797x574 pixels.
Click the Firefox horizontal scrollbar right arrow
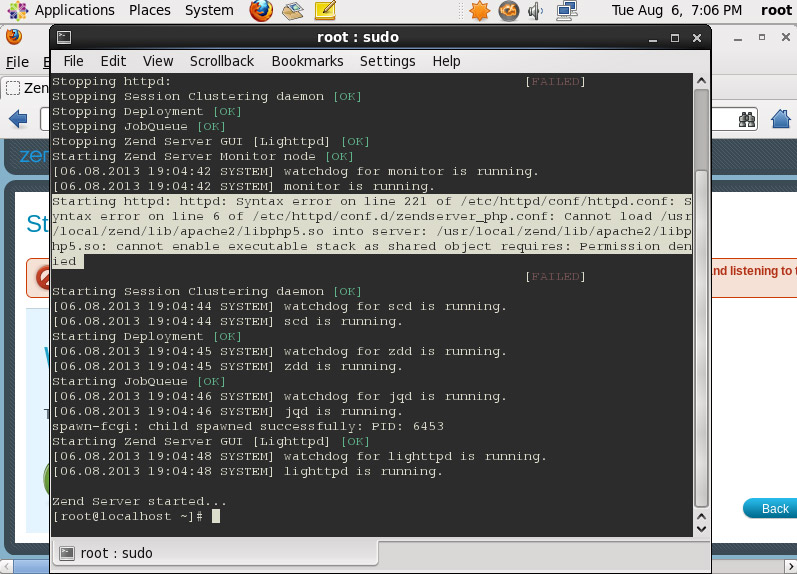click(x=791, y=566)
